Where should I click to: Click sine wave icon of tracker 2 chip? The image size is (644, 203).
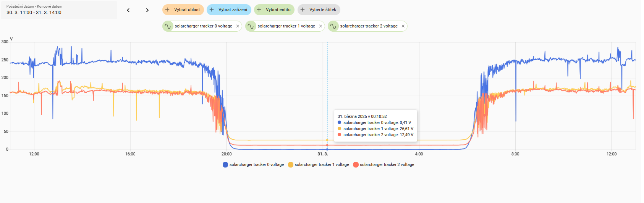pyautogui.click(x=333, y=26)
